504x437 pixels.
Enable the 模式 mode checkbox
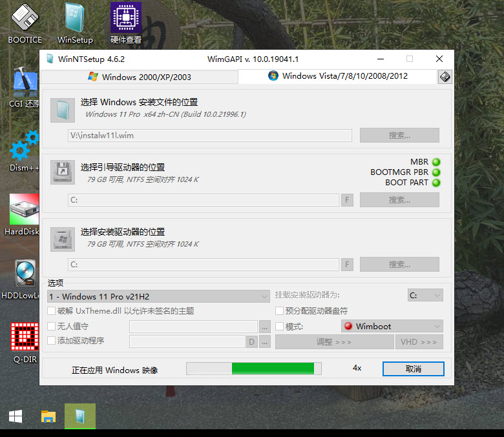[280, 326]
